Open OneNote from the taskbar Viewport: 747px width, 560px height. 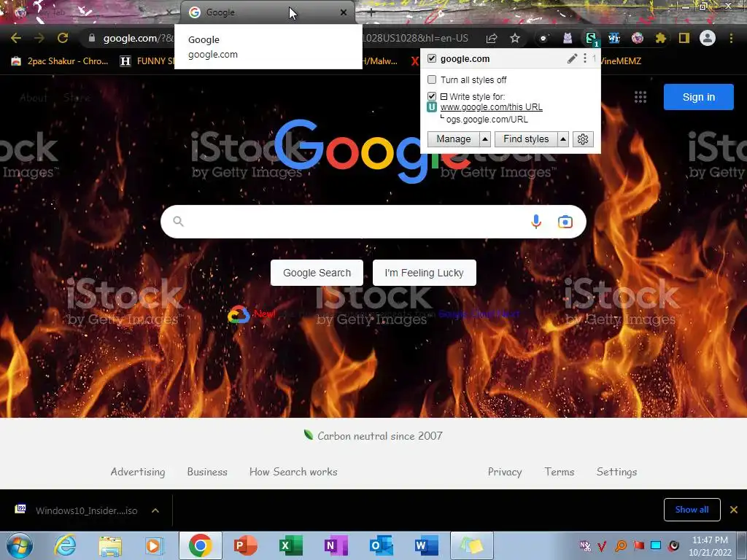(x=336, y=545)
